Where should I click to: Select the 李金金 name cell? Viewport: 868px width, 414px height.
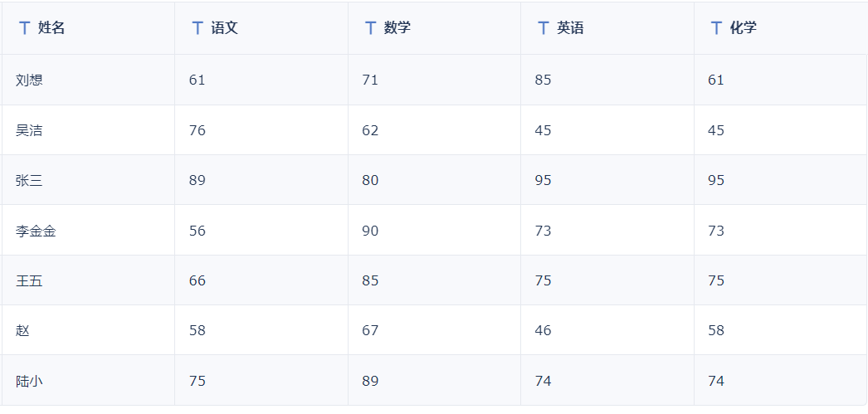(88, 231)
